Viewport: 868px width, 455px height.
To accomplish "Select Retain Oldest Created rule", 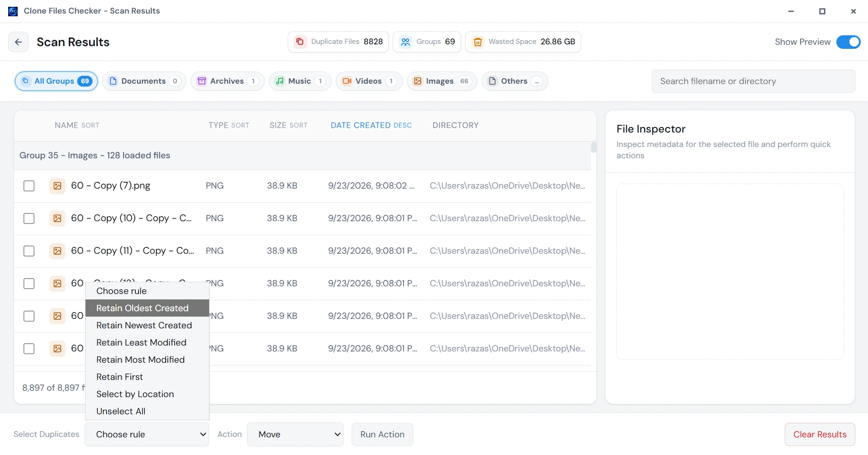I will pyautogui.click(x=147, y=308).
